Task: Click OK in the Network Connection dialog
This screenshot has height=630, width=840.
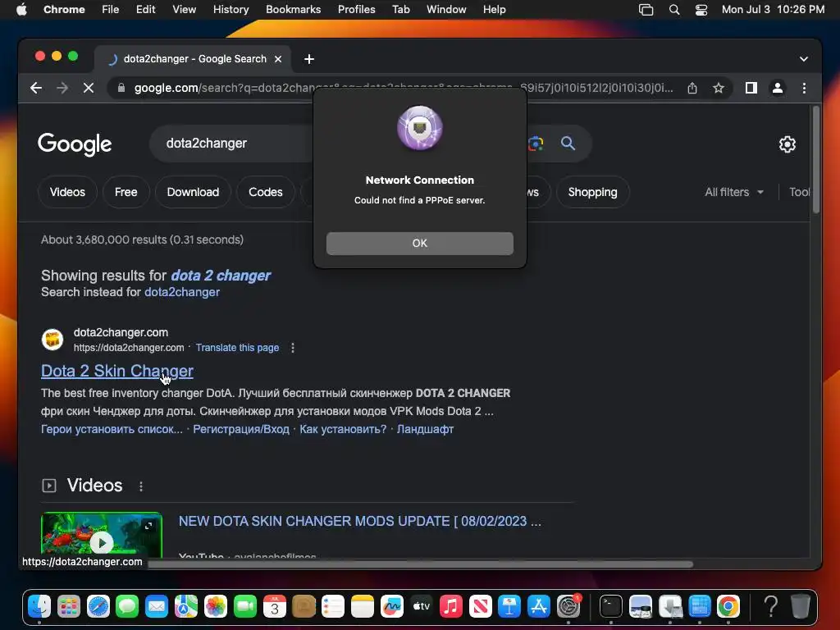Action: click(x=419, y=243)
